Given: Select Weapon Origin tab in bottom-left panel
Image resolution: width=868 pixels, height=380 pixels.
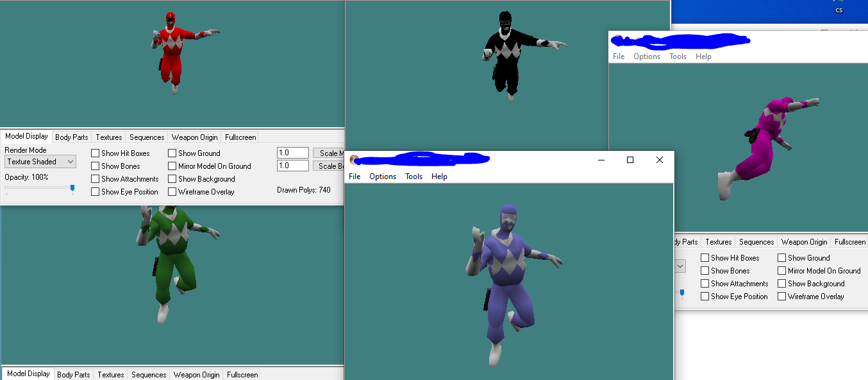Looking at the screenshot, I should tap(196, 375).
